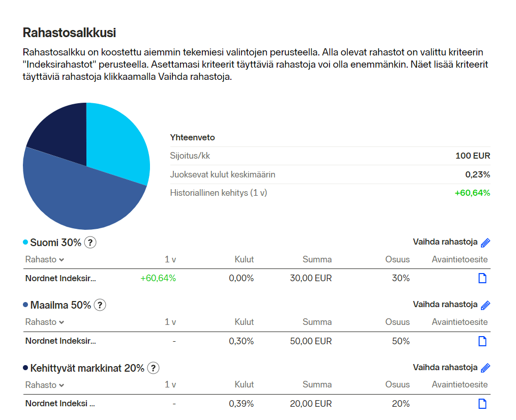Viewport: 516px width, 420px height.
Task: Click Vaihda rahastoja text for Maailma
Action: coord(445,305)
